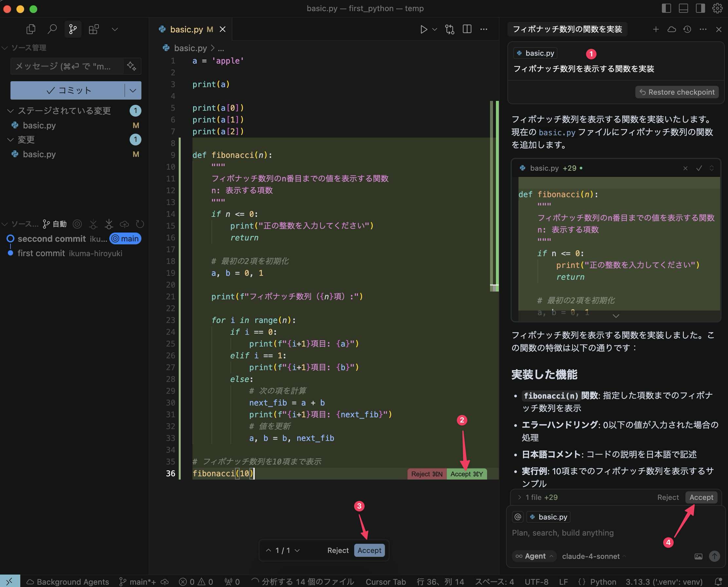Start a new chat with plus icon
Image resolution: width=728 pixels, height=587 pixels.
656,29
